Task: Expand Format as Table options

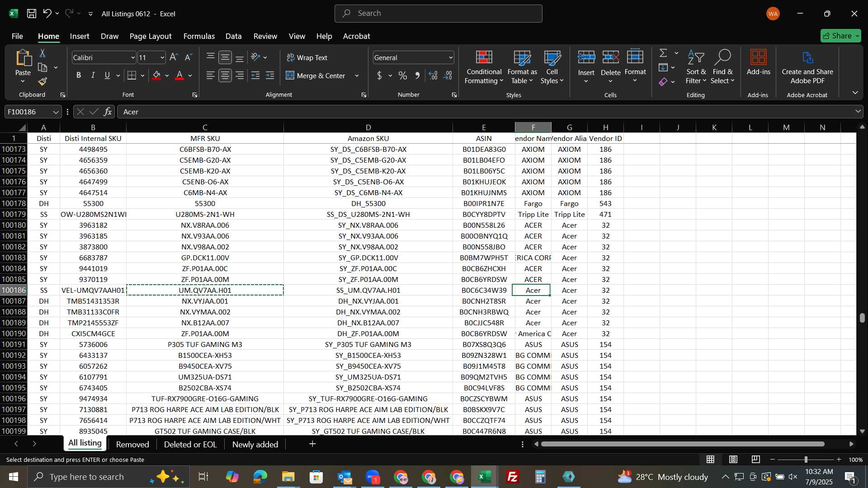Action: (522, 67)
